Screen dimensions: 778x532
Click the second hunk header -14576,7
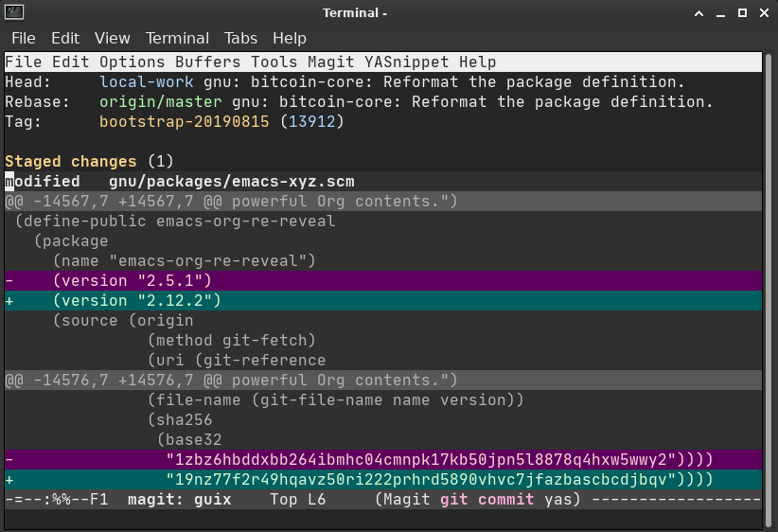[383, 381]
